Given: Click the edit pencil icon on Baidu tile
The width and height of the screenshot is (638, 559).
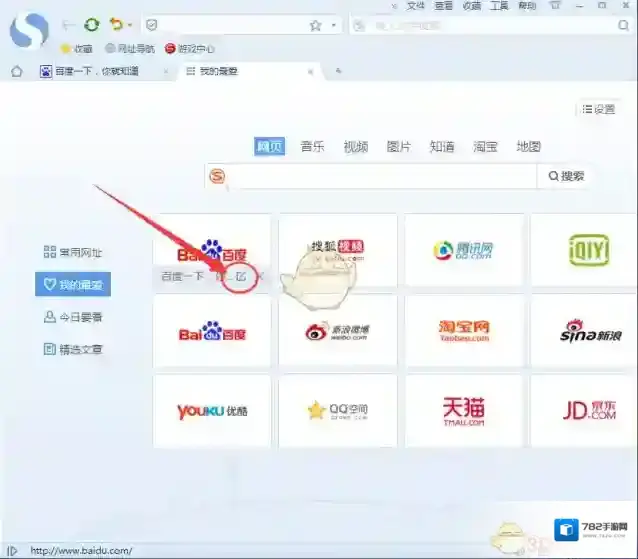Looking at the screenshot, I should coord(241,276).
